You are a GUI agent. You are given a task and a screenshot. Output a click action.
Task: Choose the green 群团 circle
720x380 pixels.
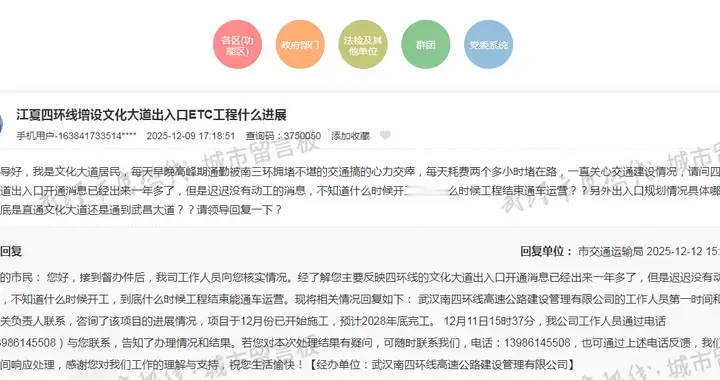[x=426, y=45]
